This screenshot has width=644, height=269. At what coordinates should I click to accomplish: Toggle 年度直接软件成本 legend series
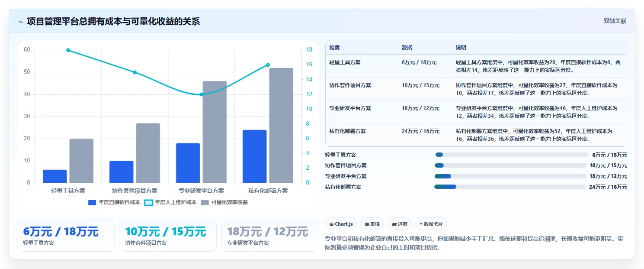point(114,202)
